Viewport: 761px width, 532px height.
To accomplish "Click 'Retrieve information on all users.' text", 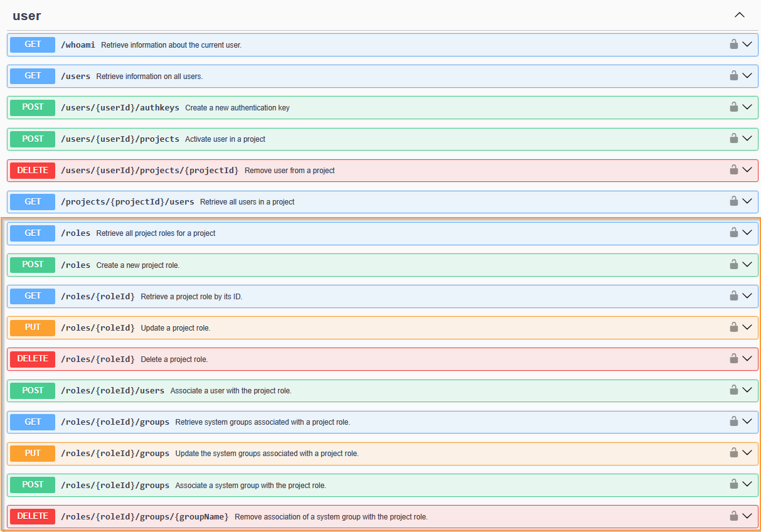I will click(149, 77).
